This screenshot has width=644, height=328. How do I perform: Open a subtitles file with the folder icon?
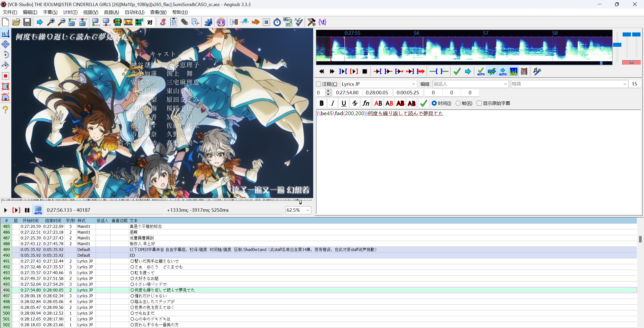[x=16, y=22]
